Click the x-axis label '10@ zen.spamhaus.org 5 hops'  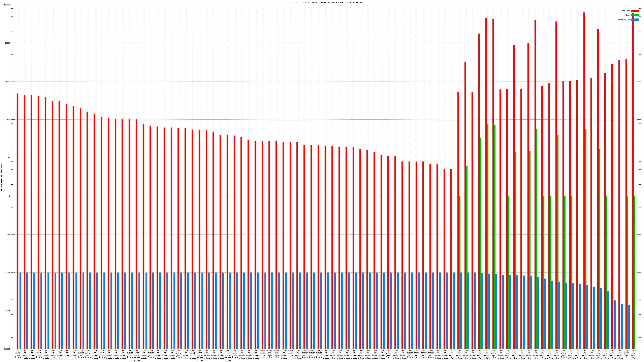click(39, 354)
